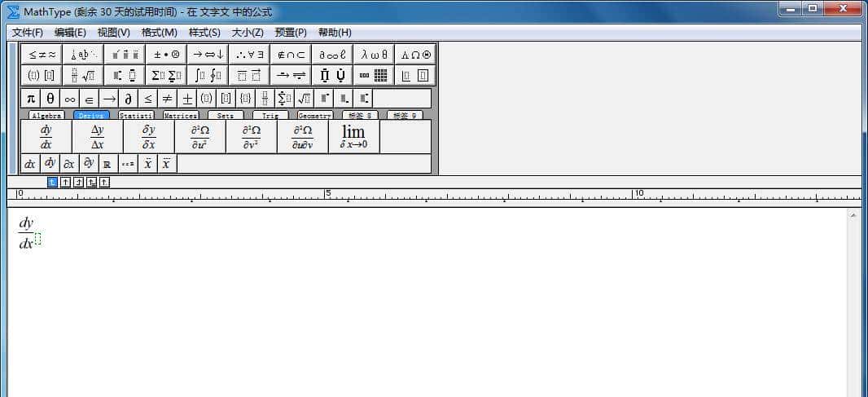Image resolution: width=868 pixels, height=397 pixels.
Task: Select the left-aligned tab stop button
Action: pyautogui.click(x=53, y=182)
